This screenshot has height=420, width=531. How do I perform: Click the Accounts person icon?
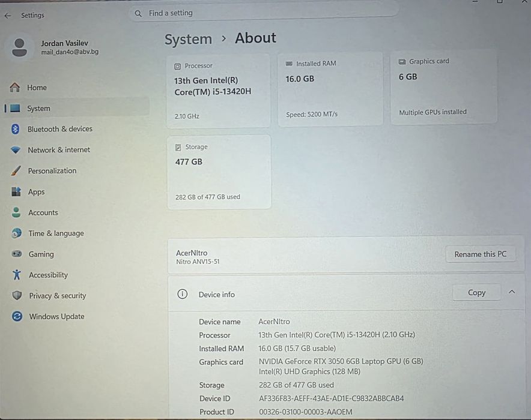click(16, 212)
